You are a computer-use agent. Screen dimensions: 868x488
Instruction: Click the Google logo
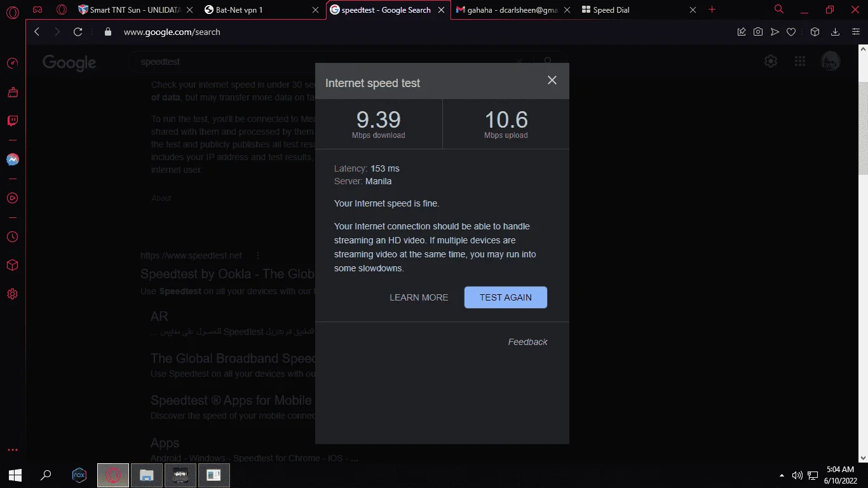coord(69,62)
